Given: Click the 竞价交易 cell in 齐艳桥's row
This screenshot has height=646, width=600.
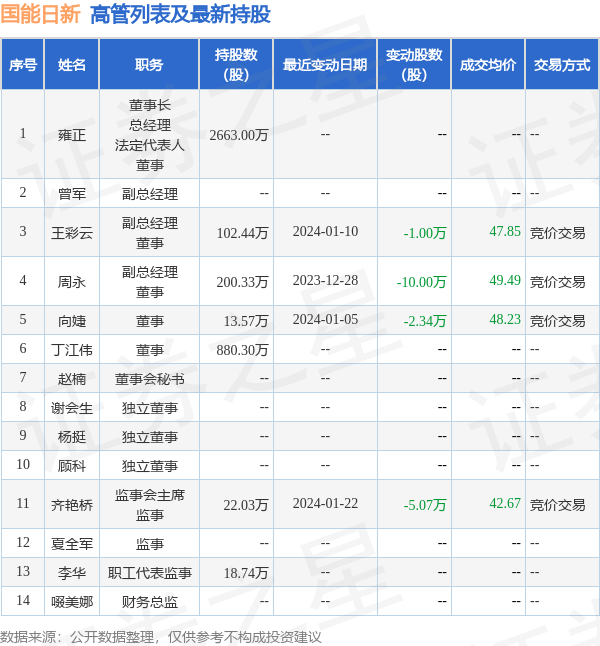Looking at the screenshot, I should (x=557, y=505).
